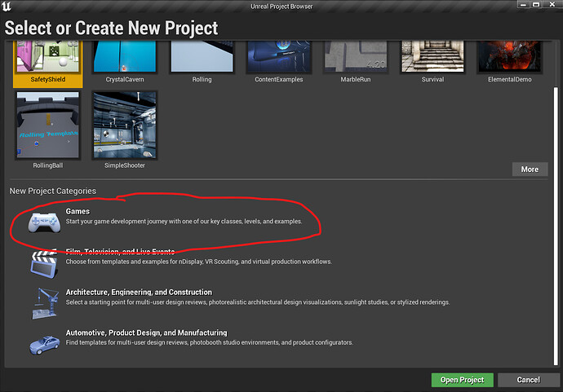Select the CrystalCavern project thumbnail

pos(125,56)
